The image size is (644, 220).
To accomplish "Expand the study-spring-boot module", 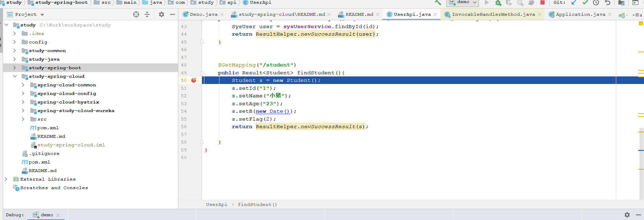I will (x=14, y=68).
